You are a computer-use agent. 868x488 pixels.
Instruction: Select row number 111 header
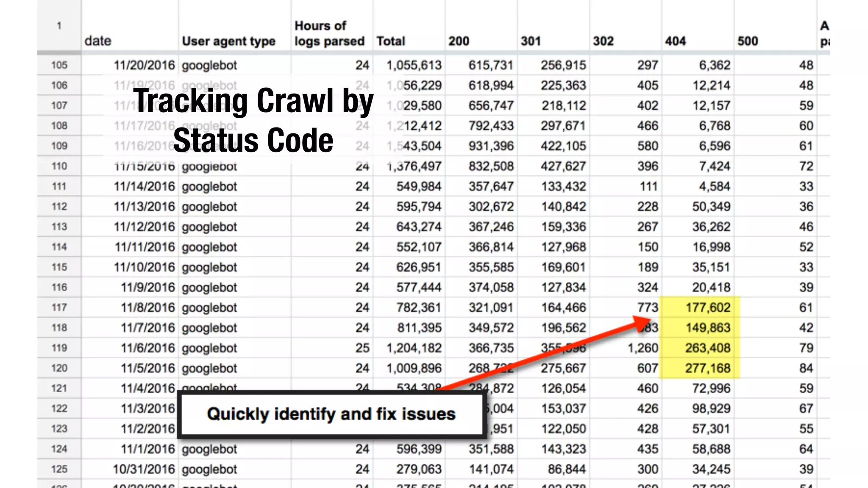[59, 186]
